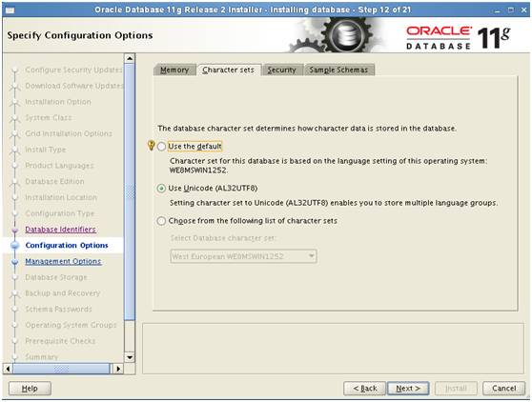Click the message area below the tab panel
The height and width of the screenshot is (402, 532).
[x=333, y=349]
